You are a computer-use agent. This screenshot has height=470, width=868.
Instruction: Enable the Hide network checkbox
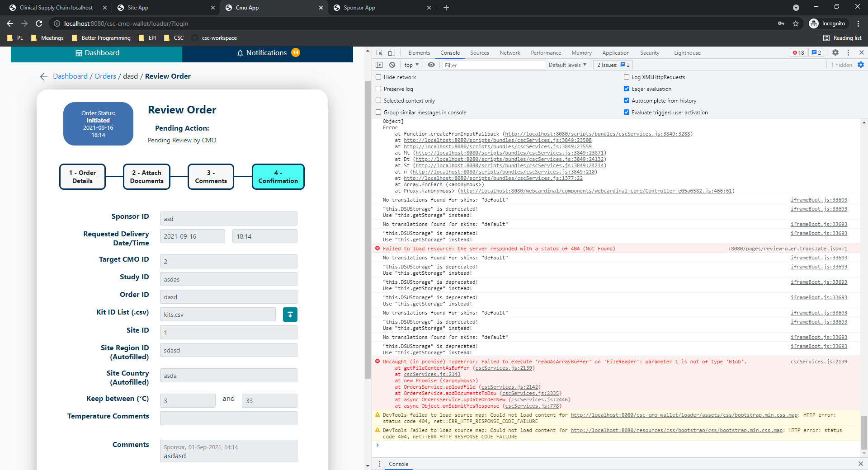[x=378, y=77]
